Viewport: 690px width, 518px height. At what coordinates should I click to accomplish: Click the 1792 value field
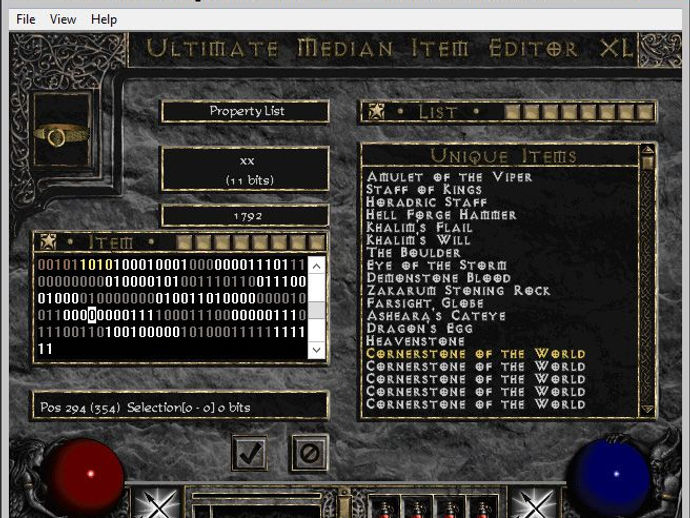click(x=246, y=216)
